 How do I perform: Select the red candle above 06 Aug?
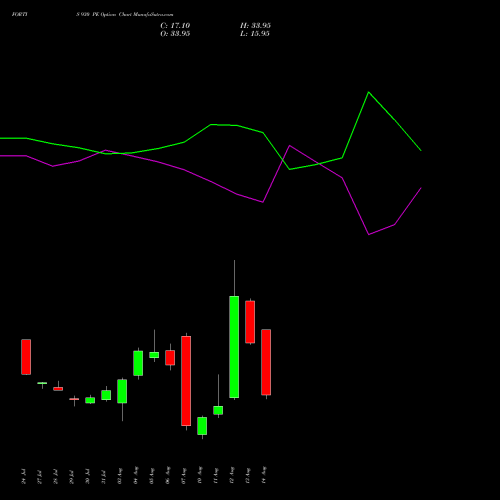tap(170, 358)
